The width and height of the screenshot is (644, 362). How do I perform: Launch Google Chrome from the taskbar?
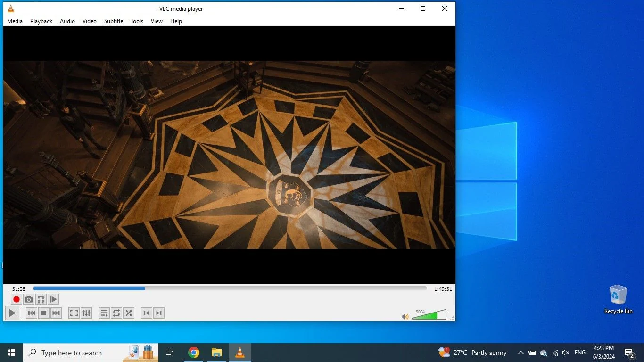(193, 353)
